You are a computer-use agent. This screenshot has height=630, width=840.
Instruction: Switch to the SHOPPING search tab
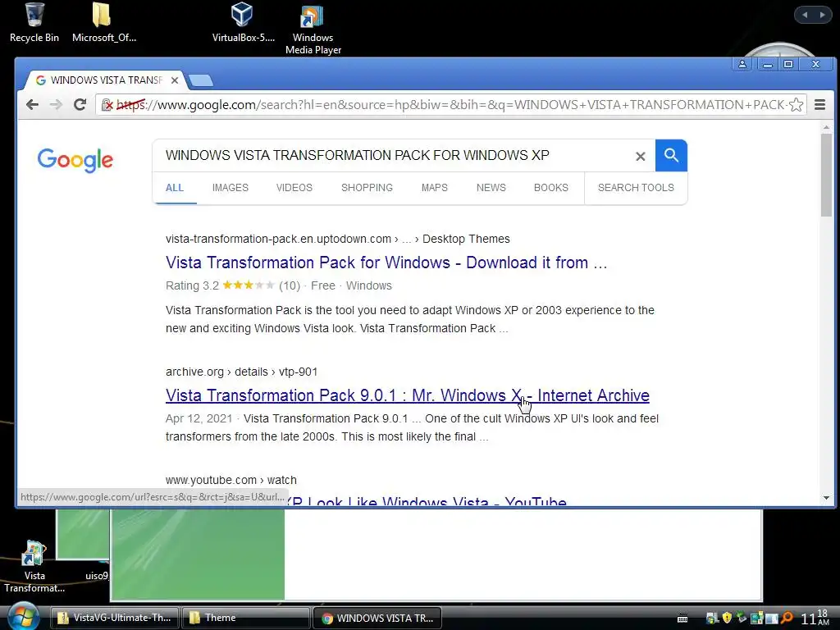coord(367,188)
